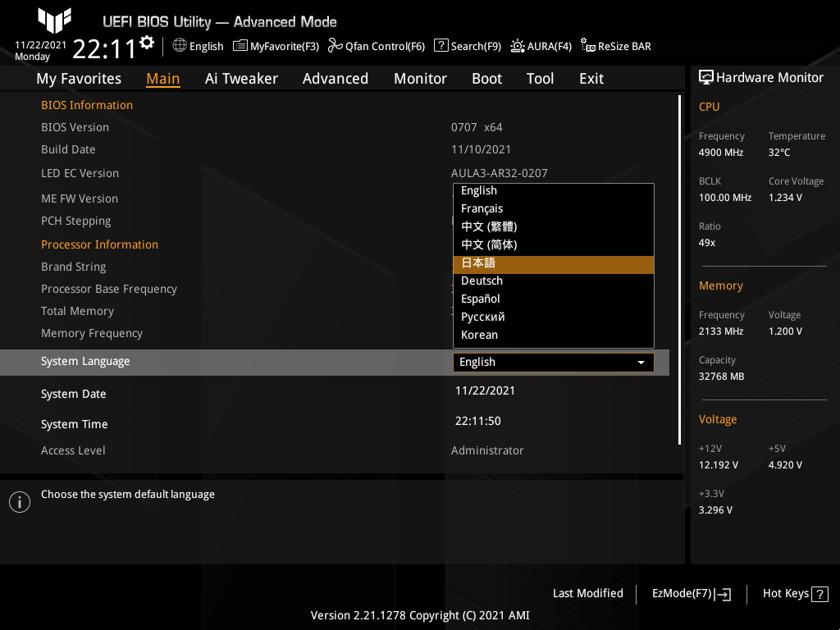The height and width of the screenshot is (630, 840).
Task: Click the BIOS Version label
Action: 75,127
